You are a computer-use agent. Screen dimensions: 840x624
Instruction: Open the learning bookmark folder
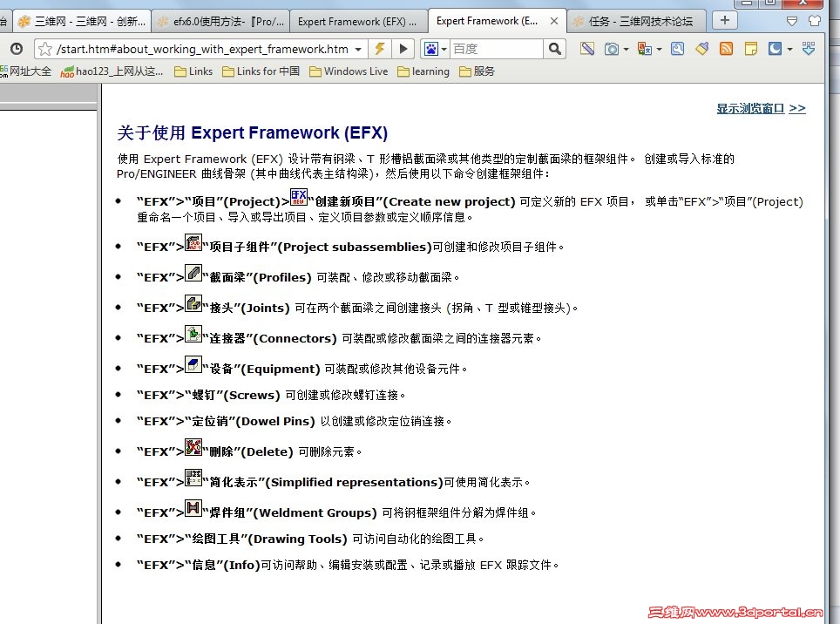(x=423, y=71)
